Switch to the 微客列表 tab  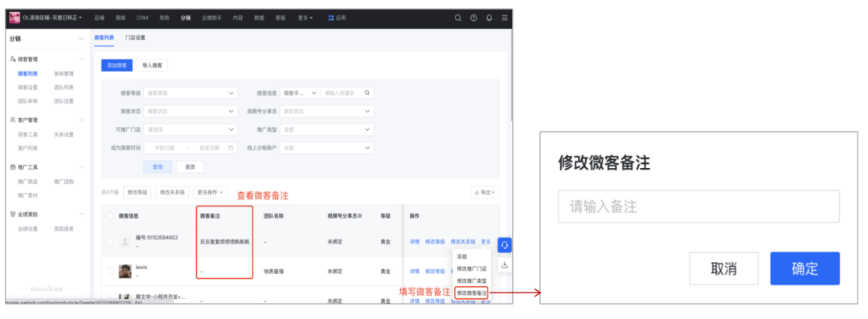(x=104, y=38)
